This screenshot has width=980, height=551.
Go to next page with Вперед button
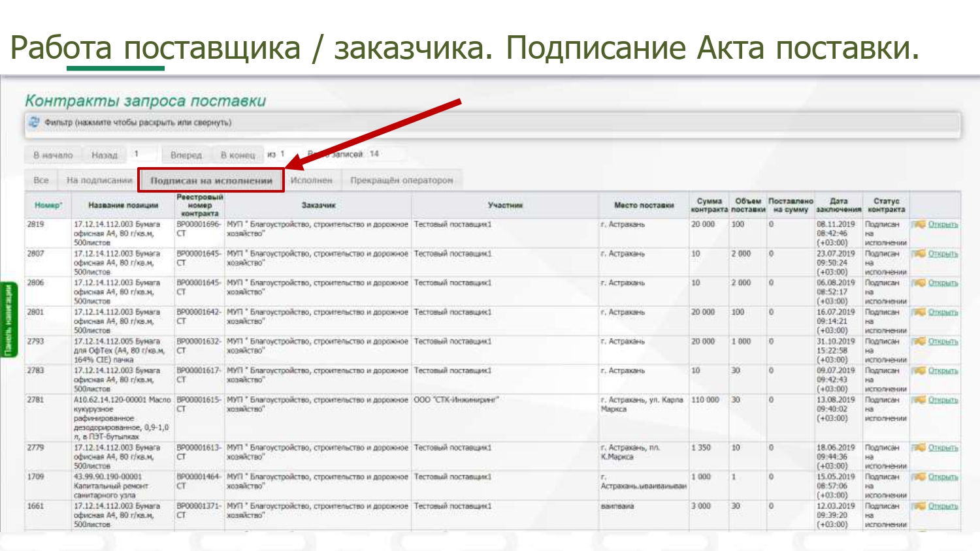[186, 155]
